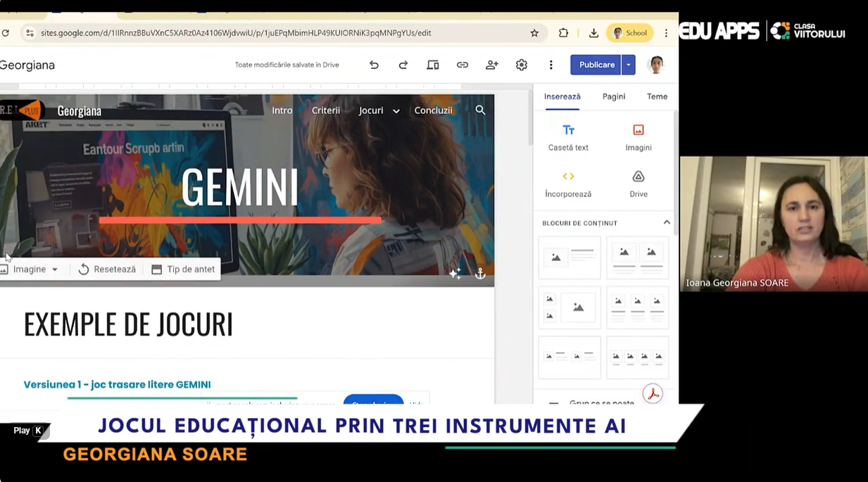Image resolution: width=868 pixels, height=482 pixels.
Task: Select two images with captions layout block
Action: coord(638,258)
